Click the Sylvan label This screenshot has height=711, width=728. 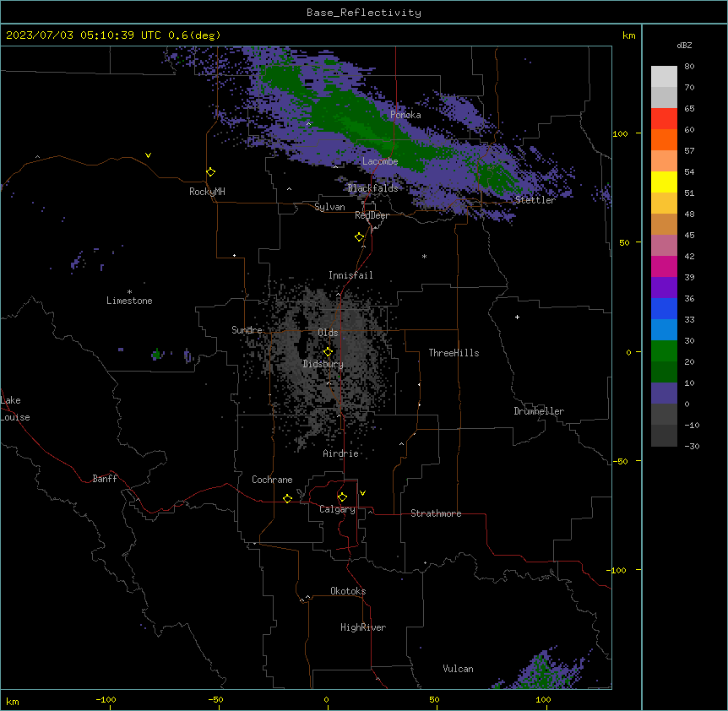click(x=329, y=207)
